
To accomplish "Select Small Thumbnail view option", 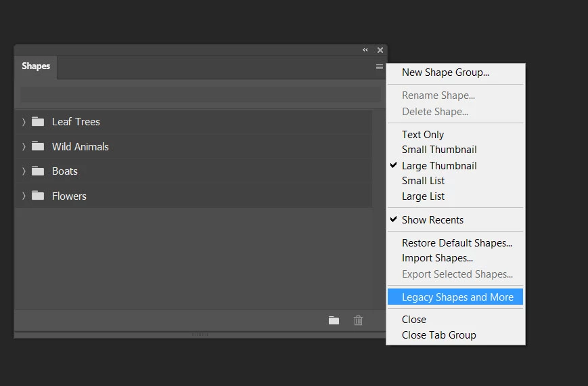I will (455, 150).
